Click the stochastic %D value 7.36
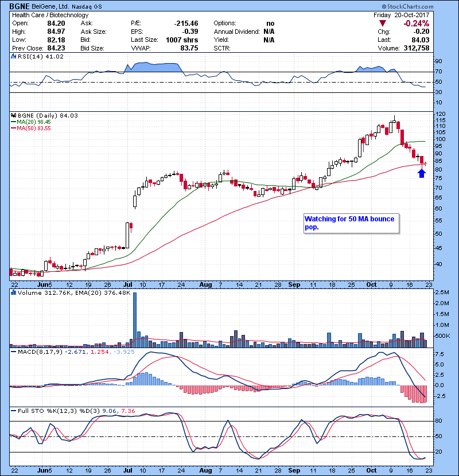This screenshot has width=459, height=476. point(128,411)
